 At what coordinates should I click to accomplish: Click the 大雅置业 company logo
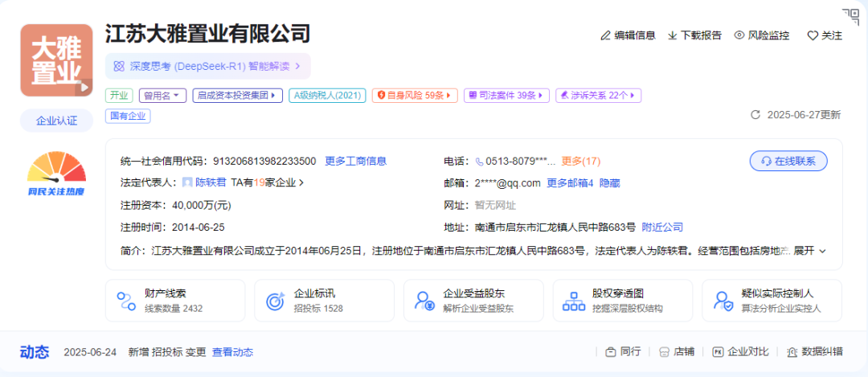tap(56, 60)
